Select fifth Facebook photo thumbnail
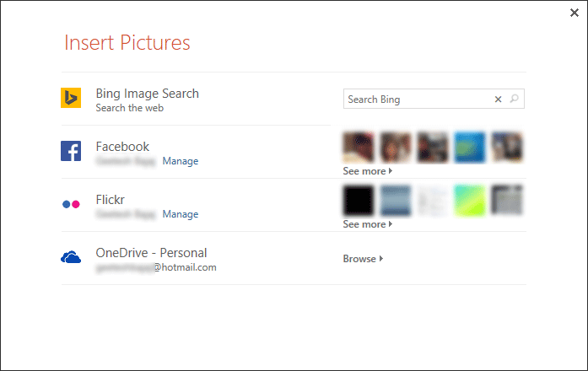588x371 pixels. [x=507, y=147]
